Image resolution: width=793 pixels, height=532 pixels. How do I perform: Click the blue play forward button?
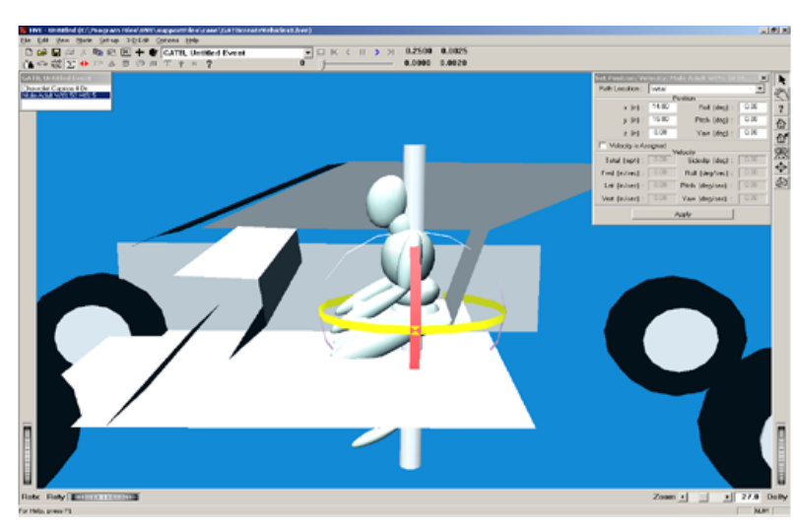tap(376, 52)
